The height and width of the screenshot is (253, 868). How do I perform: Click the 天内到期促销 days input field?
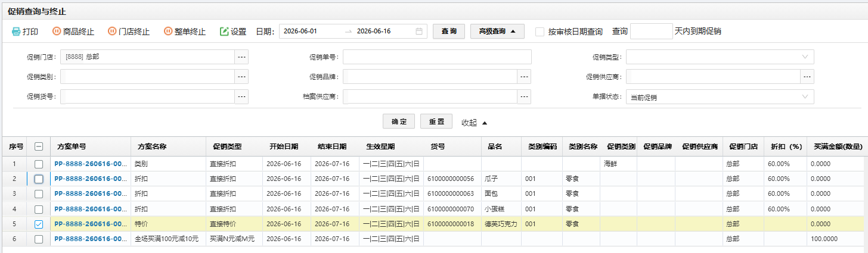[x=651, y=31]
